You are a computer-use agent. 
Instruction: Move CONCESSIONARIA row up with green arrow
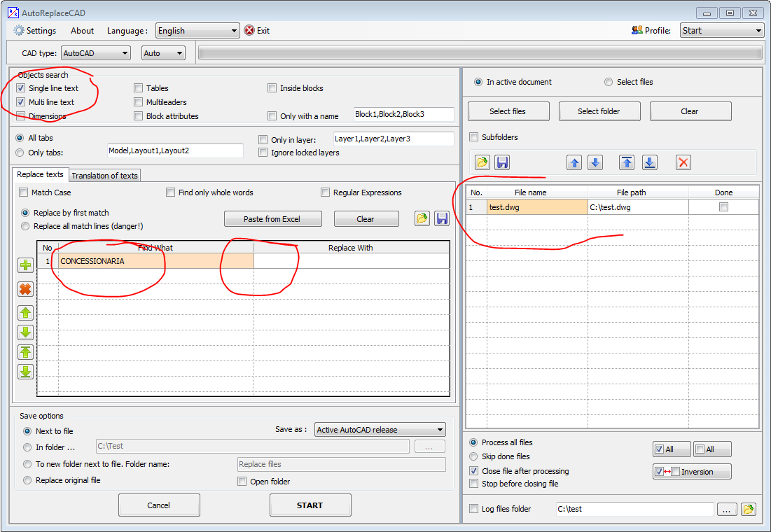(x=25, y=312)
